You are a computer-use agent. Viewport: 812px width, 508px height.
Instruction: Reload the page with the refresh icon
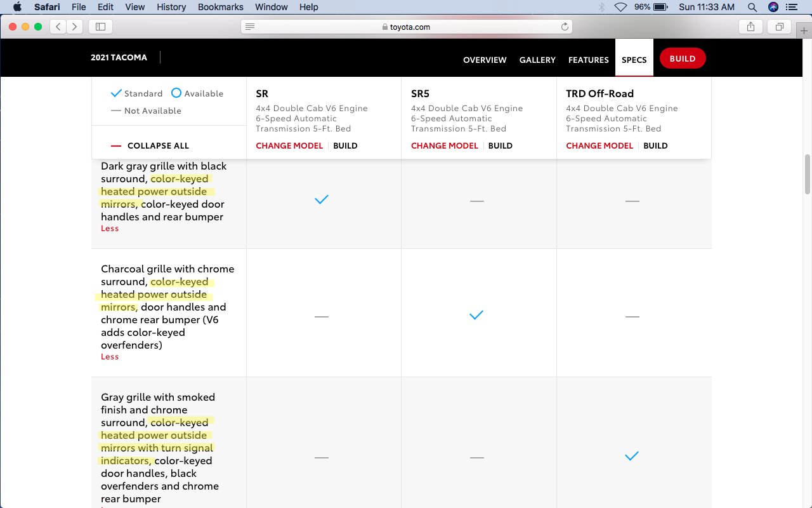[x=565, y=27]
